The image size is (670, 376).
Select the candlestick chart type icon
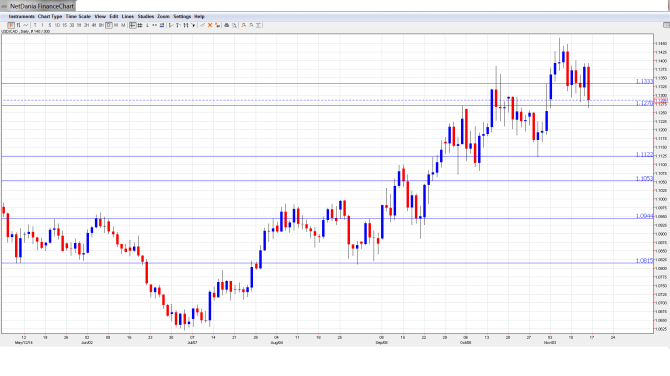11,25
